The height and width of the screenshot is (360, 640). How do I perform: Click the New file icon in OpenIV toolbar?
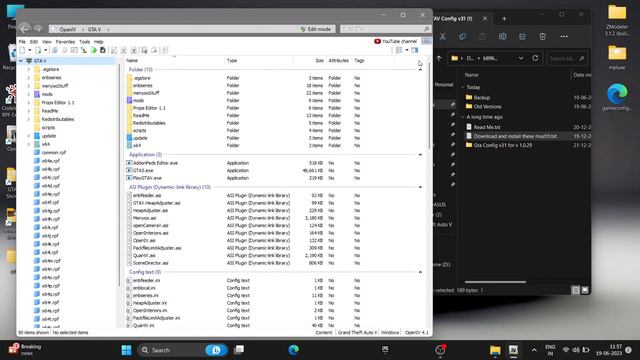click(22, 50)
